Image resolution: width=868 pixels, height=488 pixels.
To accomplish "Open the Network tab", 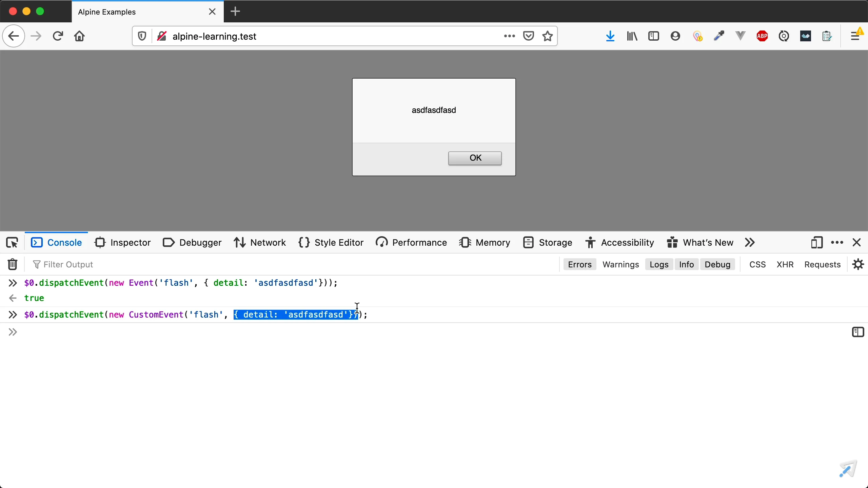I will tap(260, 243).
